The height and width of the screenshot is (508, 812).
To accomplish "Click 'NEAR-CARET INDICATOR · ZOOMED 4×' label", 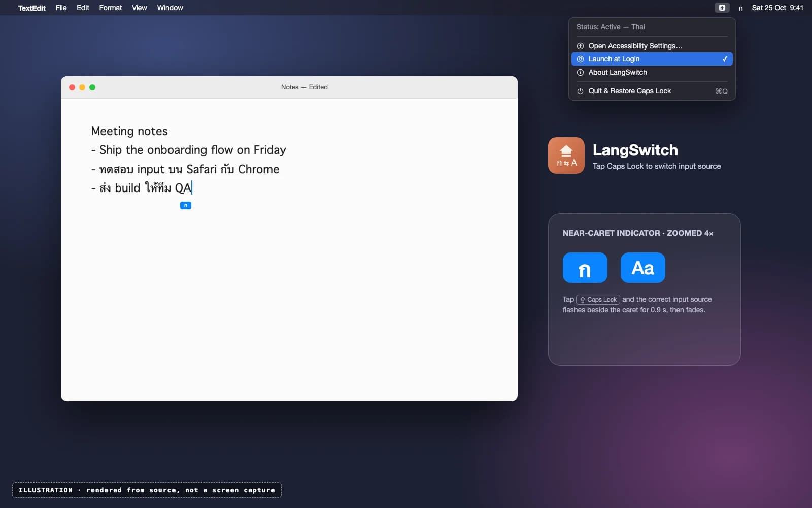I will tap(638, 233).
